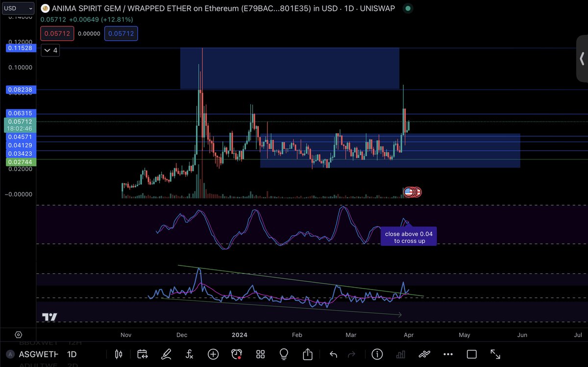The width and height of the screenshot is (588, 367).
Task: Select the pencil drawing tools
Action: 166,354
